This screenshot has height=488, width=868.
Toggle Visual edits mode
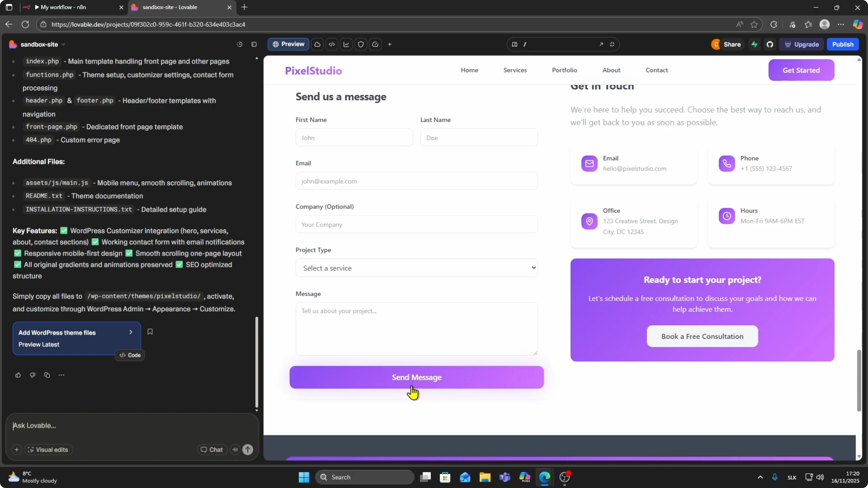point(48,450)
